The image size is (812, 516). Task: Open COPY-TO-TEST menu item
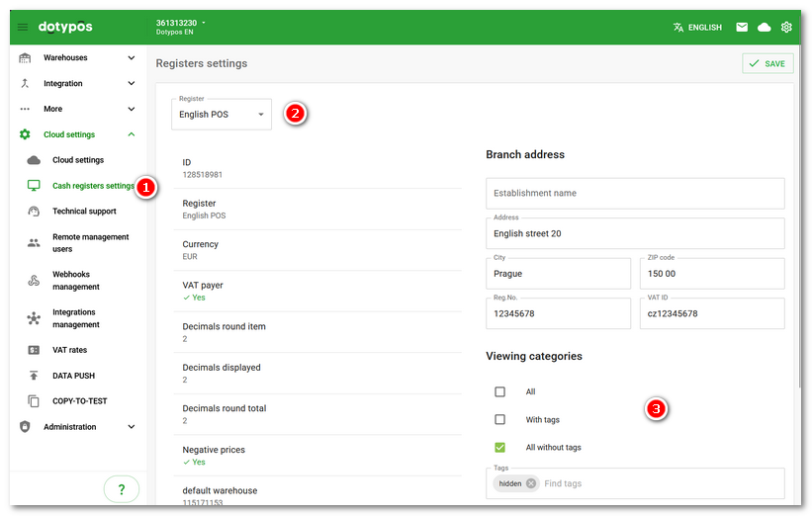(78, 401)
